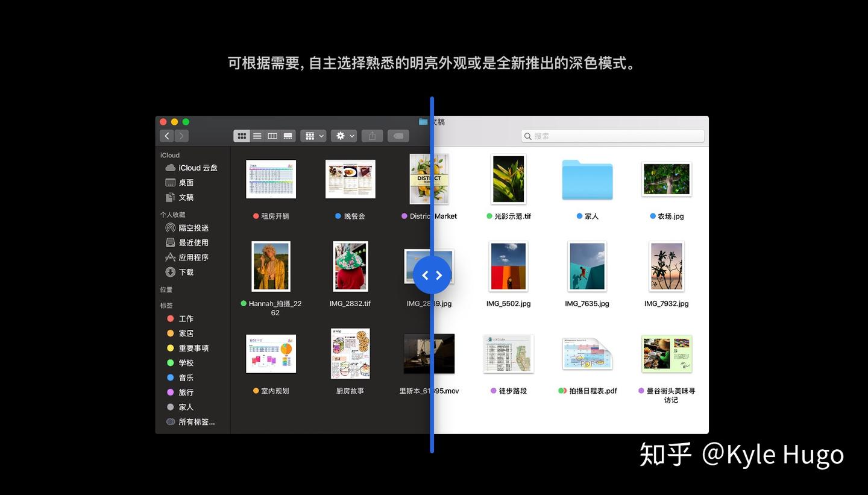868x495 pixels.
Task: Click the Back navigation arrow
Action: 167,136
